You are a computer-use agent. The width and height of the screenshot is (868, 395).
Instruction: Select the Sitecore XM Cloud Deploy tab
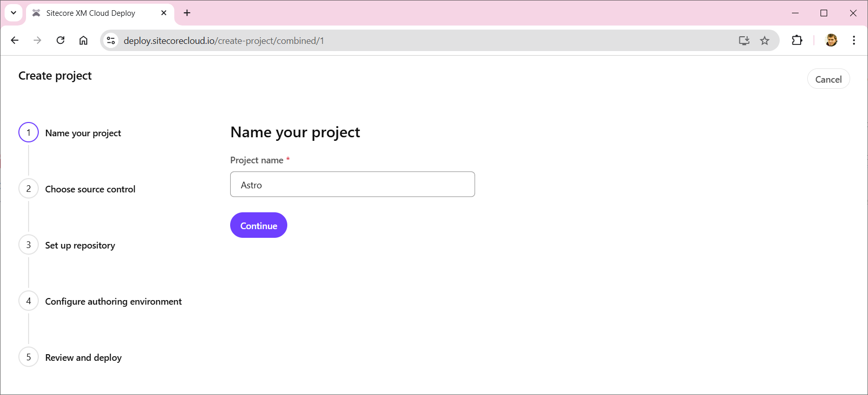pyautogui.click(x=91, y=13)
